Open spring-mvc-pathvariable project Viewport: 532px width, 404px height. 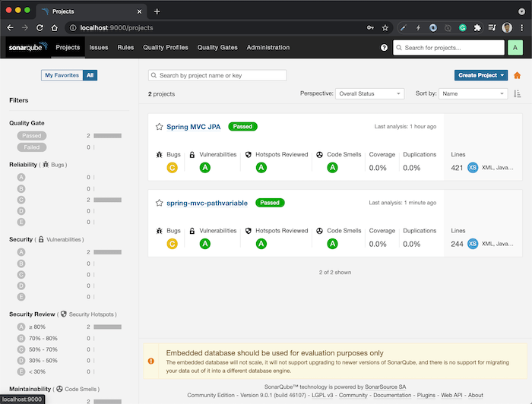point(207,203)
